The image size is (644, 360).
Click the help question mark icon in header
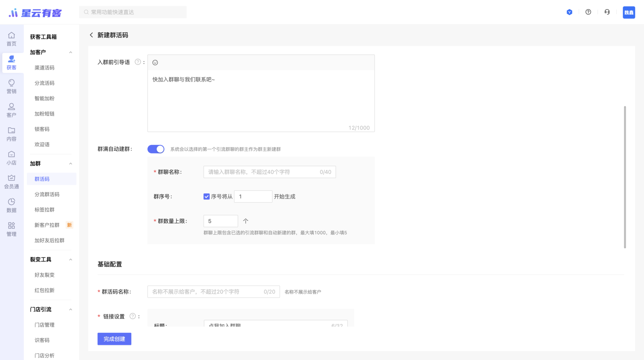point(588,12)
